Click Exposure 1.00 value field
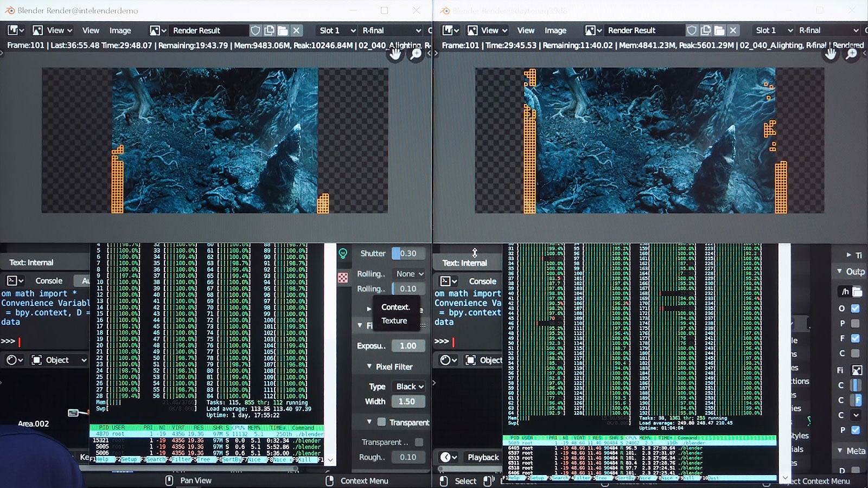Viewport: 868px width, 488px height. 409,345
